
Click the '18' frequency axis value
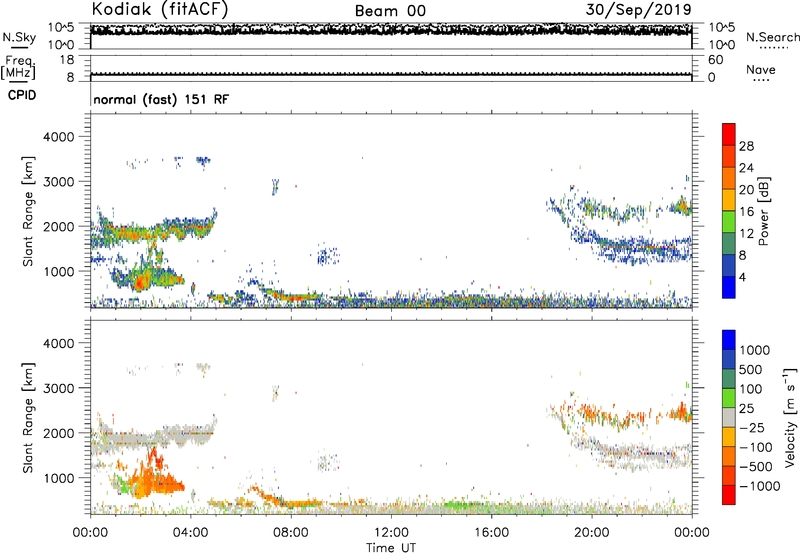67,60
